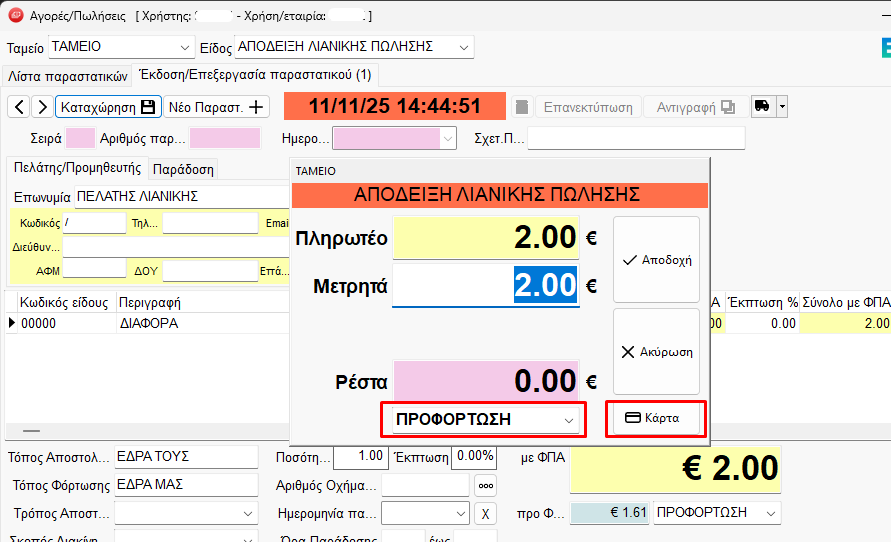Open the Παράδοση tab

[x=183, y=169]
